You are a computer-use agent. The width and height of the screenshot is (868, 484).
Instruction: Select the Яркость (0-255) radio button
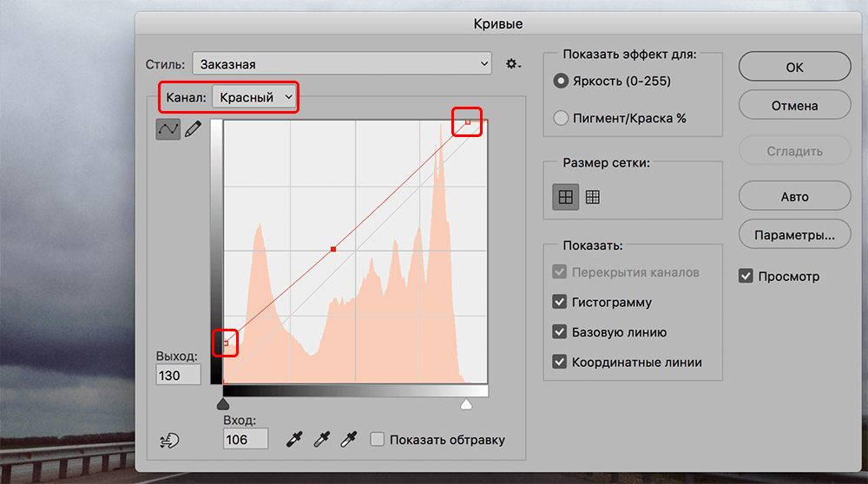tap(561, 82)
